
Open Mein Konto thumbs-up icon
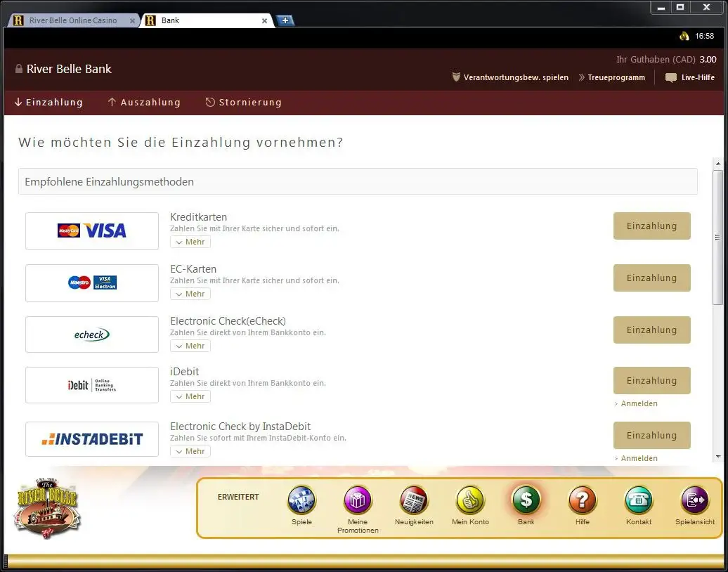[470, 500]
